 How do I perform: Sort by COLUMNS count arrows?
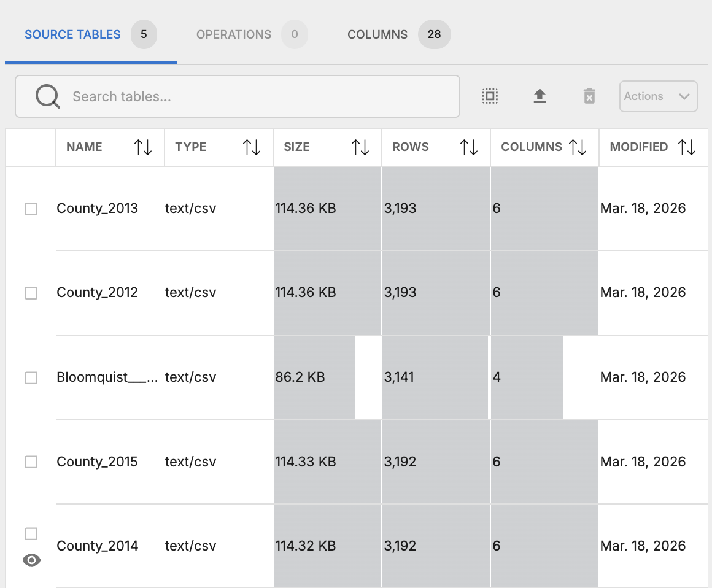[577, 147]
